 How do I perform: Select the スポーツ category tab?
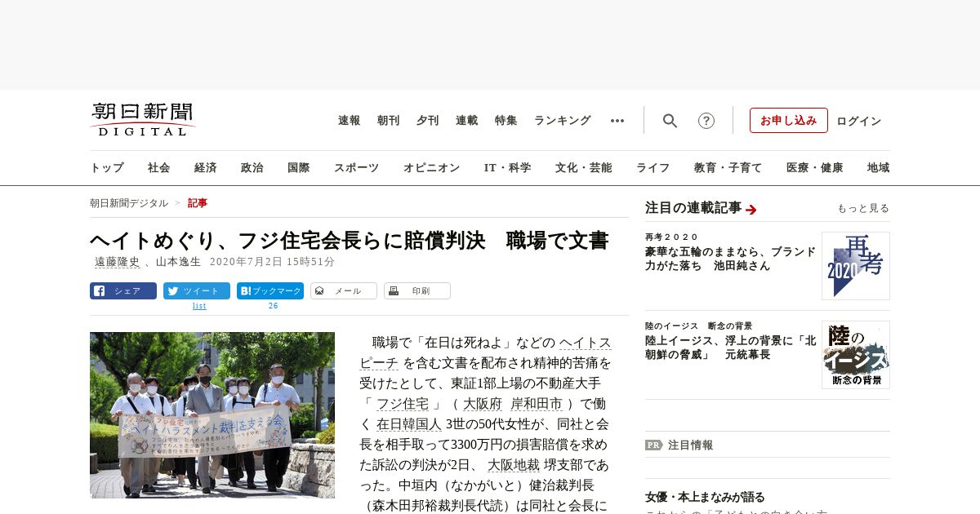tap(356, 168)
